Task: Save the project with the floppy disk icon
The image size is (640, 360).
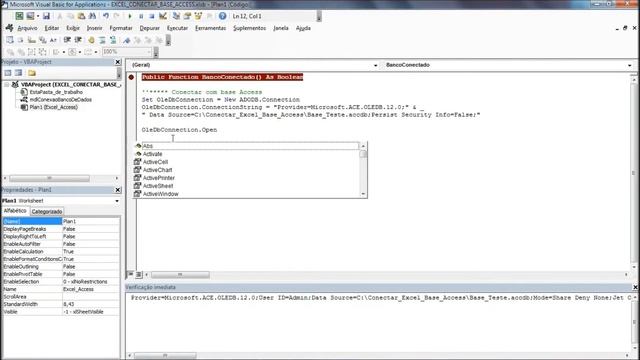Action: point(46,16)
